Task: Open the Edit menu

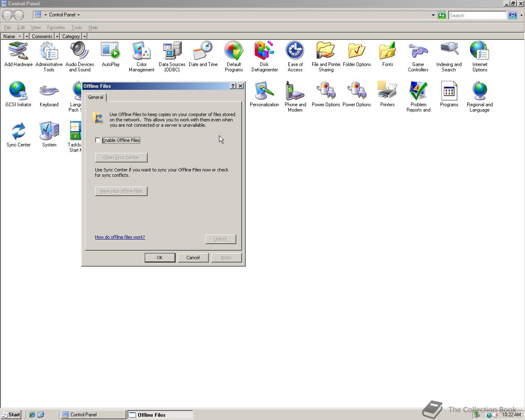Action: pyautogui.click(x=21, y=27)
